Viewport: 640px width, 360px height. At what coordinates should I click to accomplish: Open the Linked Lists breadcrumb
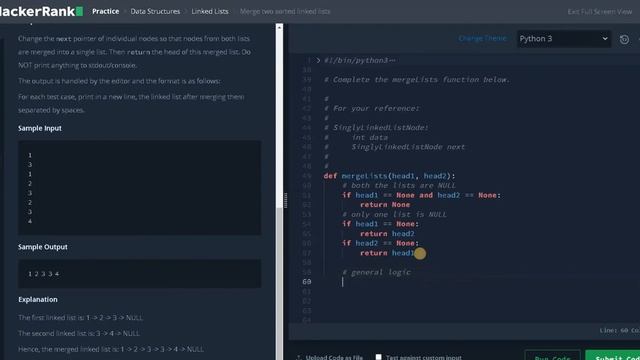pos(210,11)
